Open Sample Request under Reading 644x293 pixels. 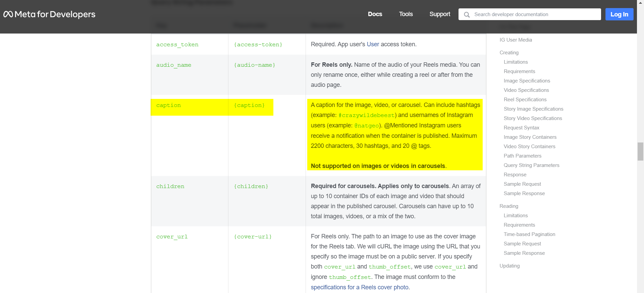point(522,244)
